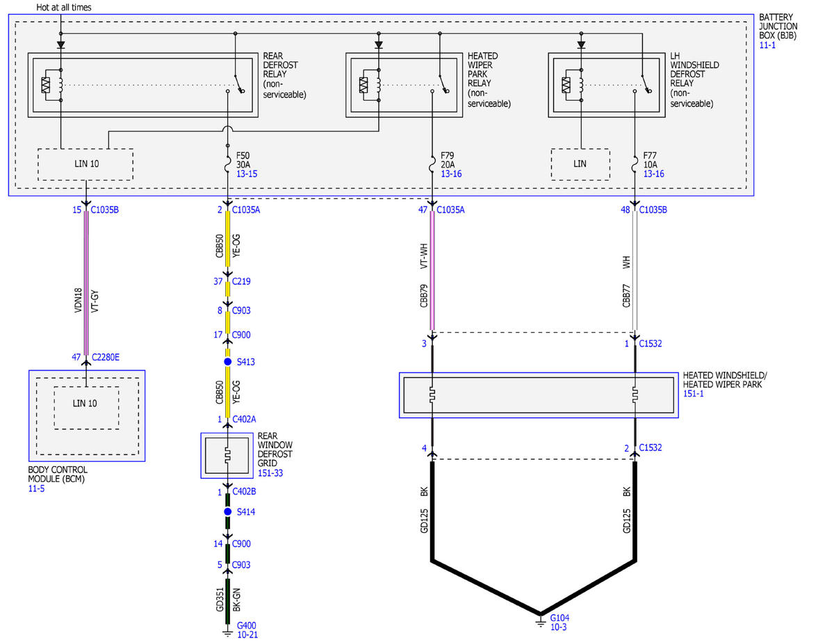Open connector C1035A at pin 2

click(x=246, y=208)
